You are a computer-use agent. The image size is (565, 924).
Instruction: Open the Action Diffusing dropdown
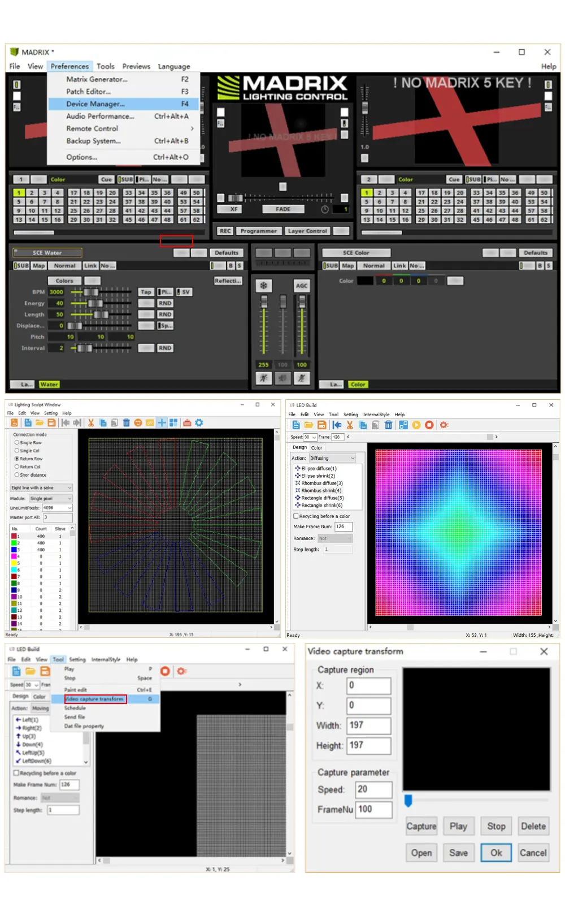point(332,458)
